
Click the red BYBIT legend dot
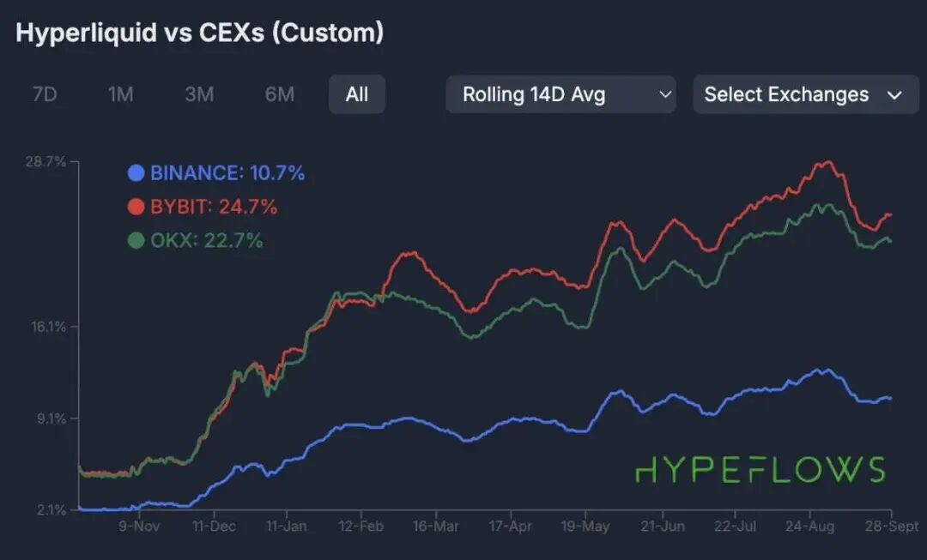click(137, 206)
